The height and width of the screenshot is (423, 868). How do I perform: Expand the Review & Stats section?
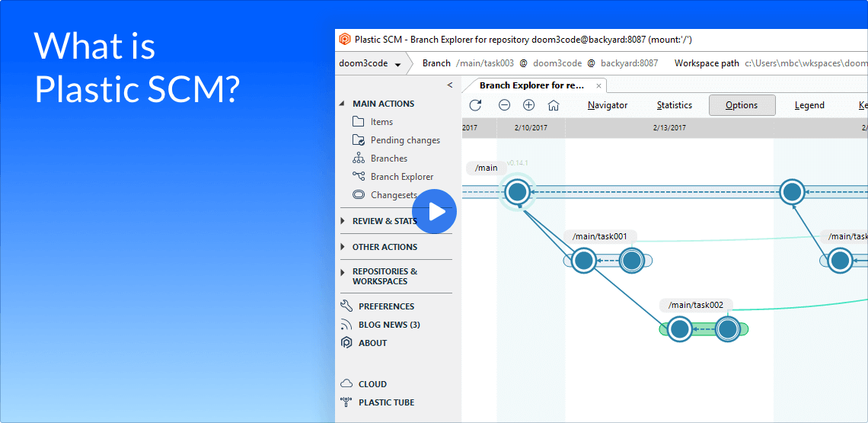tap(342, 221)
